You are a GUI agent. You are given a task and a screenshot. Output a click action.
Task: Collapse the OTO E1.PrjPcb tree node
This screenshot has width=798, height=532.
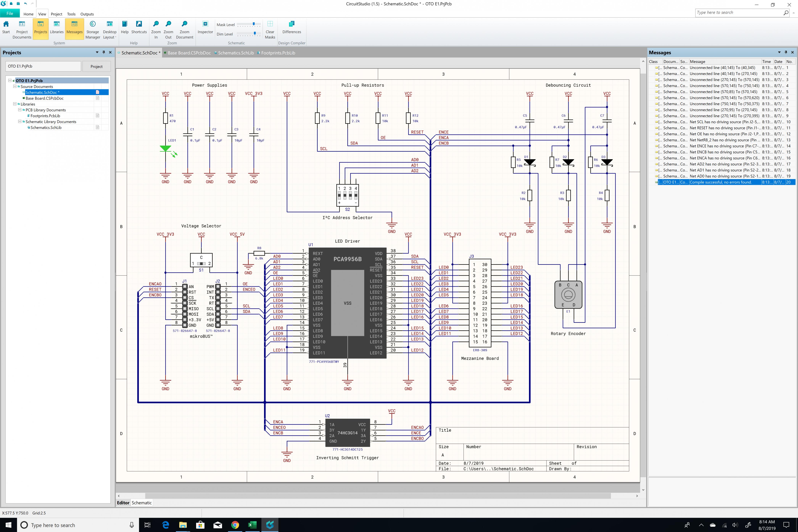[x=10, y=80]
